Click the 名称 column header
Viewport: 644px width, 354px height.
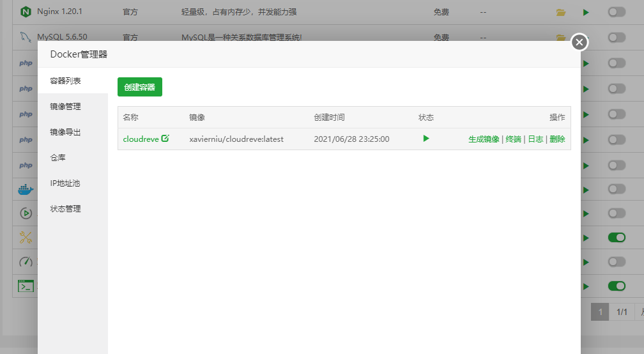(130, 118)
